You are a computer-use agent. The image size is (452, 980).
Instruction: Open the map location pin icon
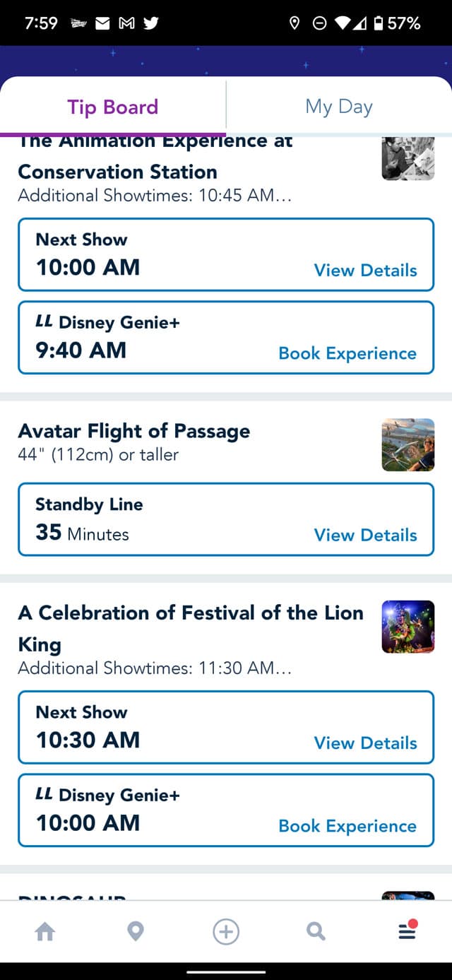136,932
